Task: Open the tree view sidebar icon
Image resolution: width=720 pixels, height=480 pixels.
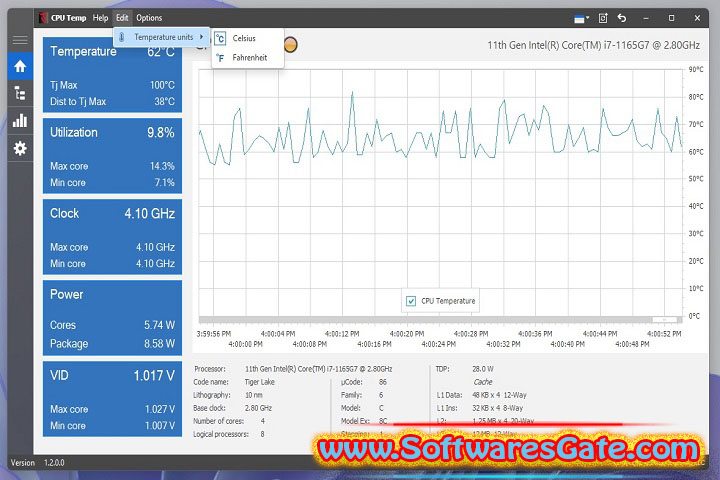Action: (x=20, y=93)
